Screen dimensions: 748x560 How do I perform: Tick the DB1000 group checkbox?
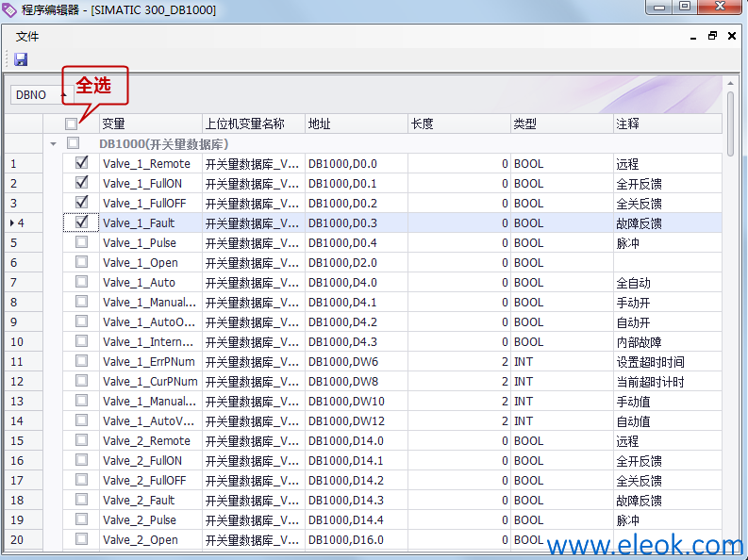point(73,142)
